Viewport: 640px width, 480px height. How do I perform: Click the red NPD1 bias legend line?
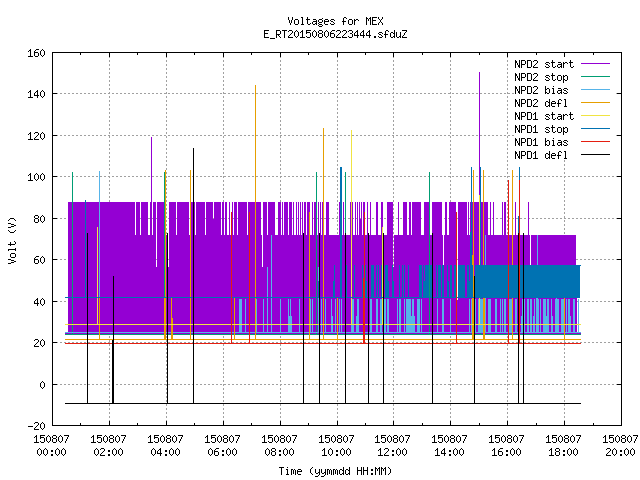595,142
